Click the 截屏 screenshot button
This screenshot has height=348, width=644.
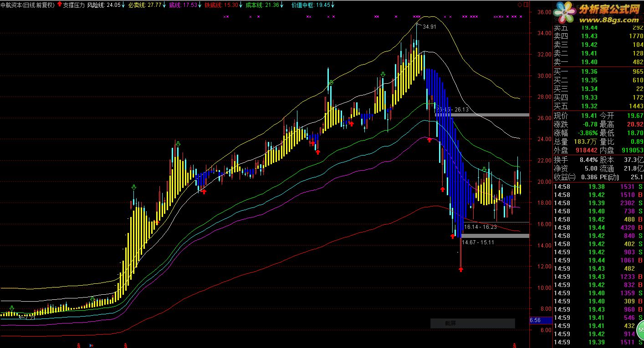click(x=473, y=323)
